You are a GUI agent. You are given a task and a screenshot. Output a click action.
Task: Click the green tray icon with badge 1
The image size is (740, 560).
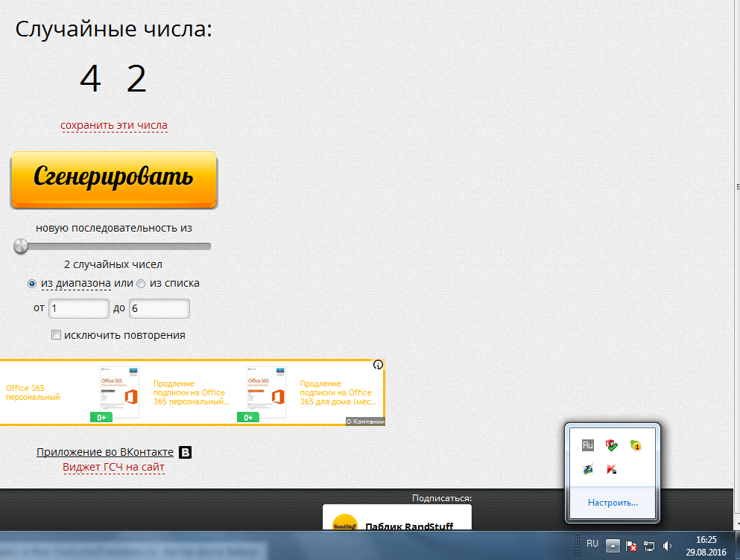tap(636, 445)
